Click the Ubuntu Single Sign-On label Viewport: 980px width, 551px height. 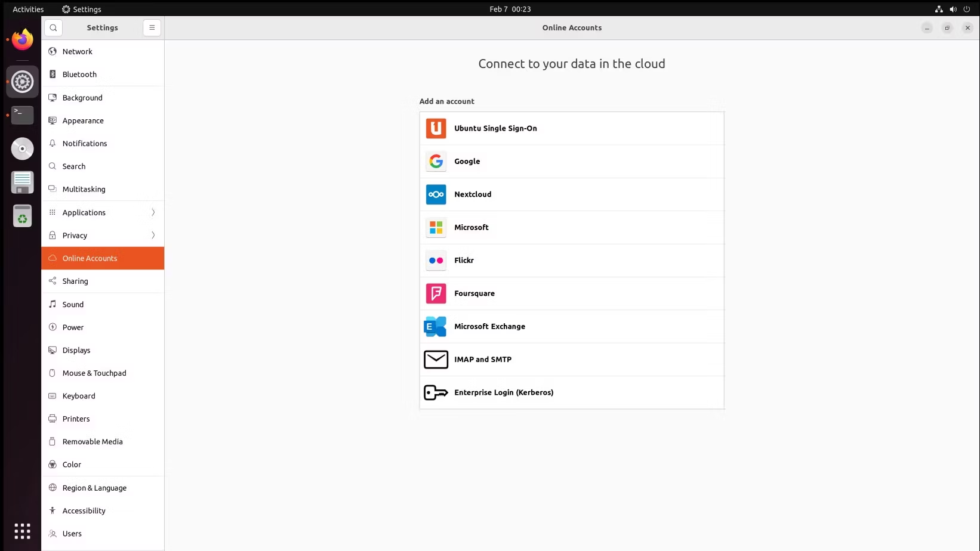click(x=495, y=128)
